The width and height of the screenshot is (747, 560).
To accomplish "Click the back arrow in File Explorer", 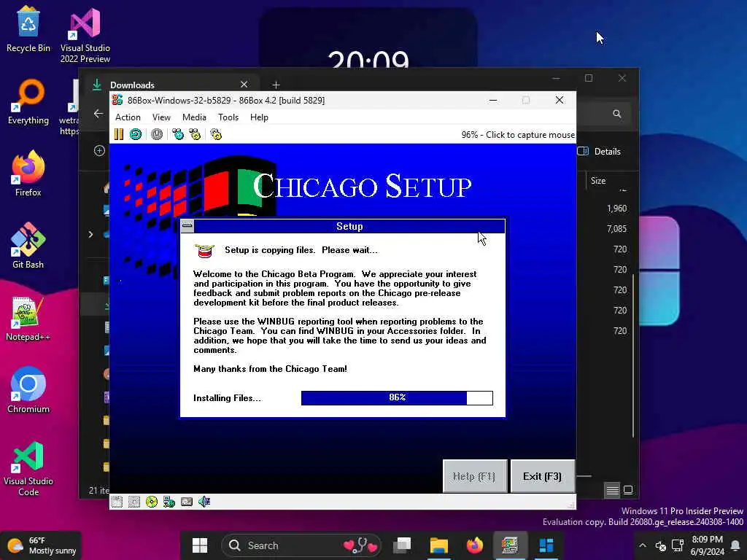I will pos(98,113).
